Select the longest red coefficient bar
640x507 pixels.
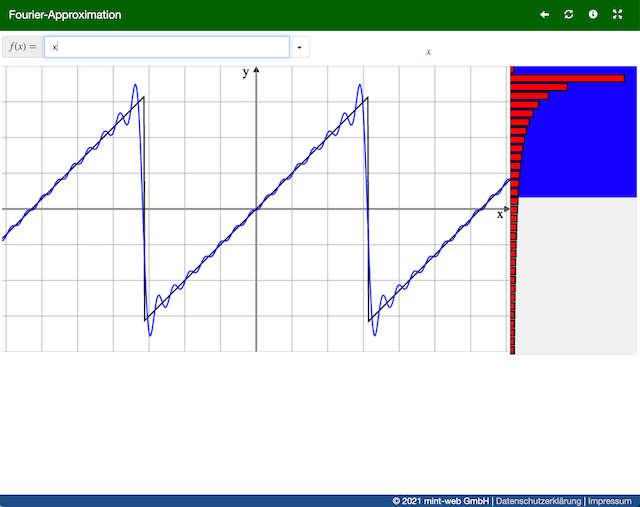[x=567, y=78]
